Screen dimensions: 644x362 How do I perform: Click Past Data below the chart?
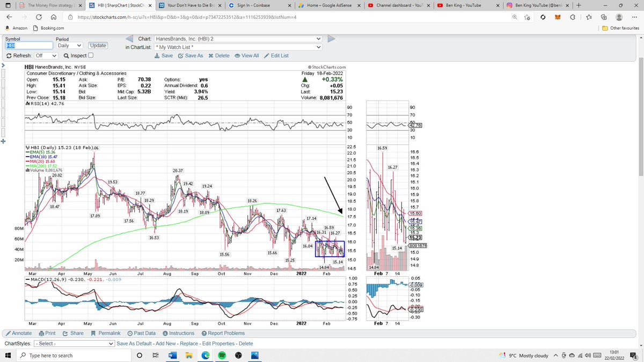[142, 333]
